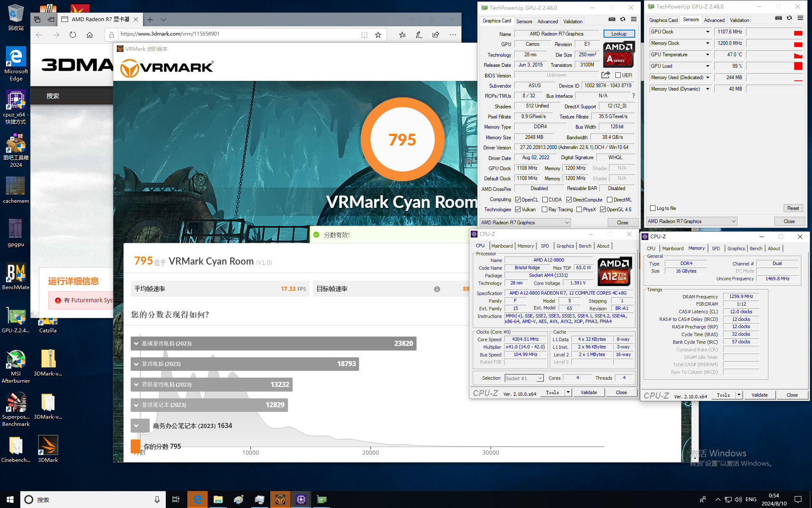Click Validate button in left CPU-Z
Screen dimensions: 812x508
[x=589, y=392]
